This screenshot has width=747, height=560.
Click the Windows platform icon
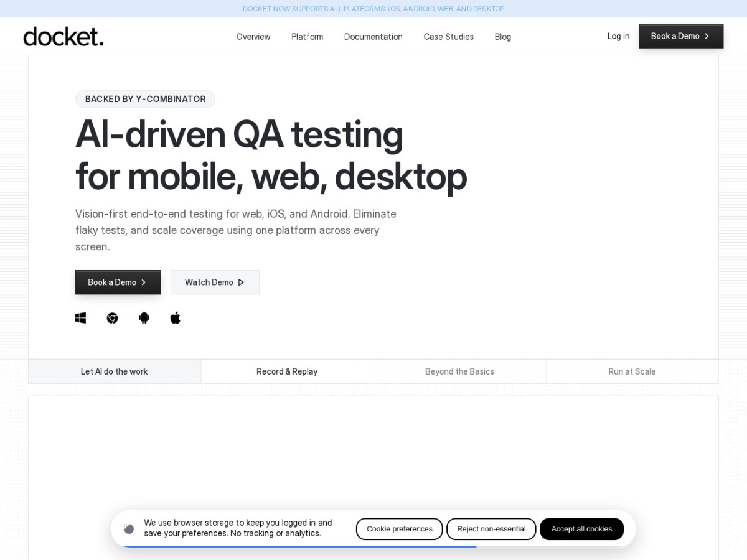point(80,318)
